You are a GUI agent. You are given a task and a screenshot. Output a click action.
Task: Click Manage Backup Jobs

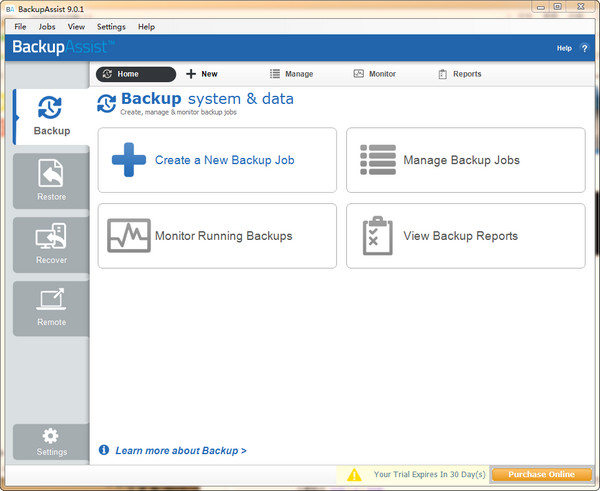click(x=466, y=160)
